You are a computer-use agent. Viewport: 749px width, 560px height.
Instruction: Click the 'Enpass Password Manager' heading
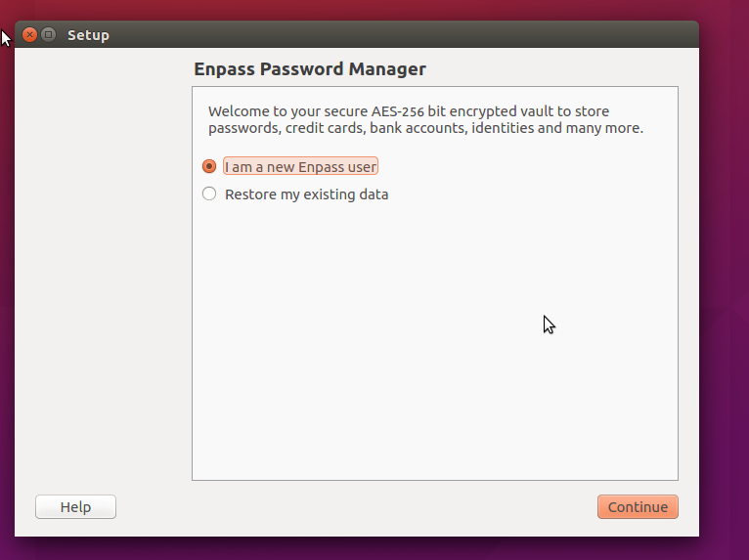coord(310,69)
